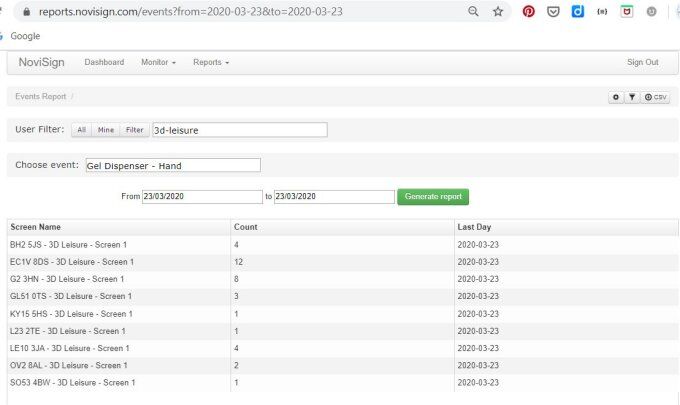680x405 pixels.
Task: Click the Sign Out link
Action: pyautogui.click(x=642, y=62)
